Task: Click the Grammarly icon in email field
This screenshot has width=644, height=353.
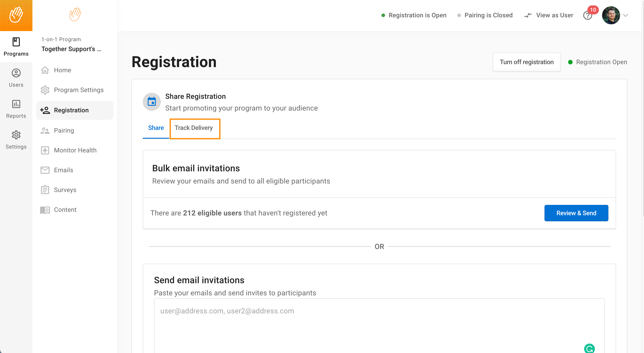Action: [589, 348]
